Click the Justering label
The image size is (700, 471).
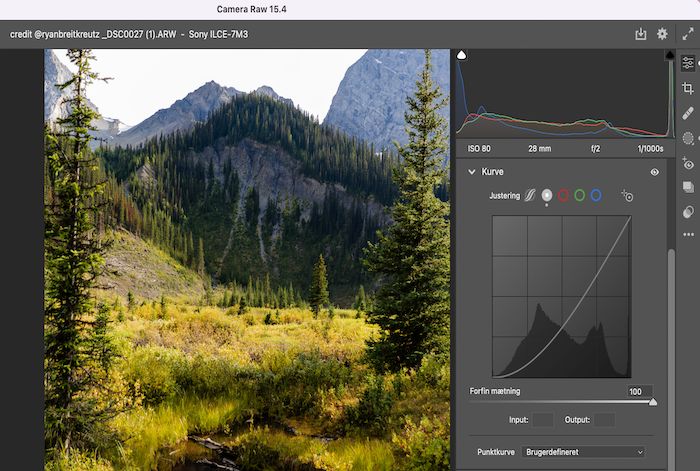(504, 196)
